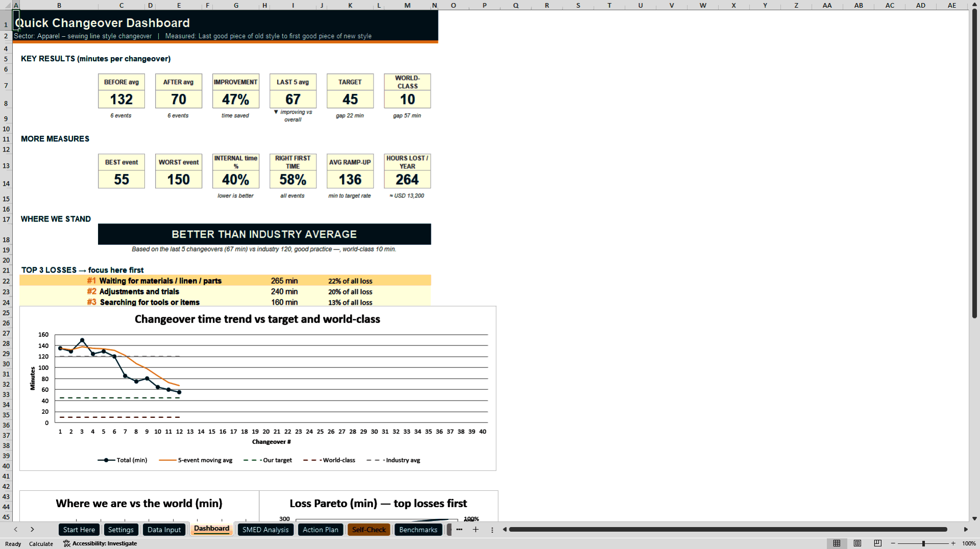Image resolution: width=980 pixels, height=549 pixels.
Task: Go to the Action Plan sheet
Action: coord(321,530)
